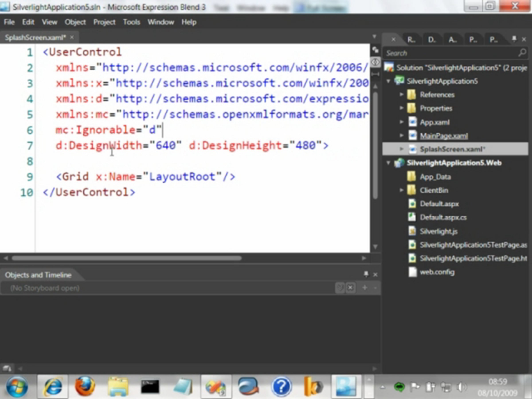Expand the App.xaml node
The image size is (532, 399).
pos(401,122)
